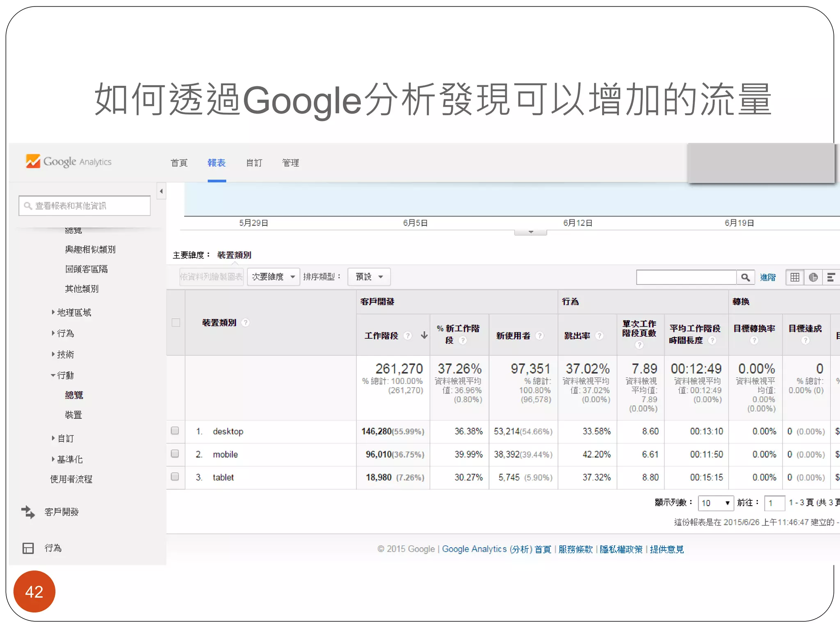Open the 隱私權政策 footer link
Screen dimensions: 840x630
621,549
